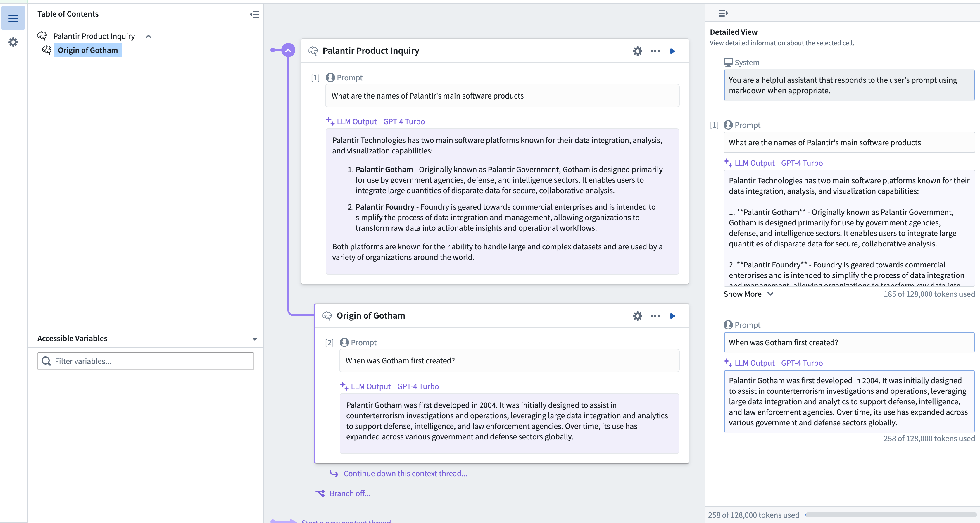Expand the Accessible Variables panel
Screen dimensions: 980x523
click(255, 338)
